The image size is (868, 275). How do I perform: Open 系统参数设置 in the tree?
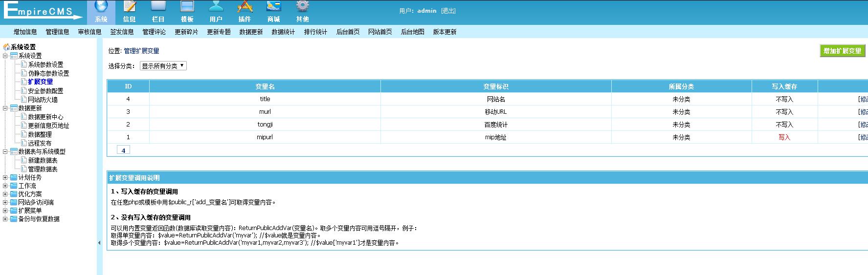pyautogui.click(x=45, y=64)
